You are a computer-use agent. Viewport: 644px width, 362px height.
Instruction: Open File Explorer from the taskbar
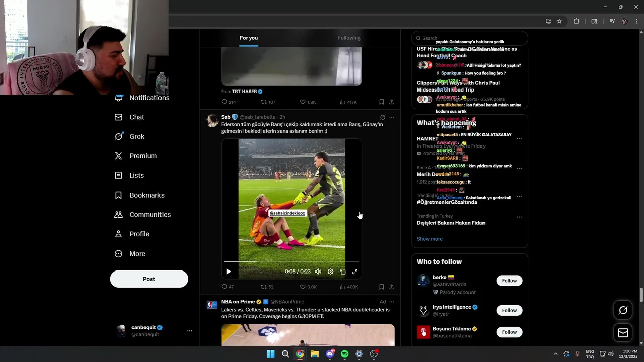[x=315, y=354]
